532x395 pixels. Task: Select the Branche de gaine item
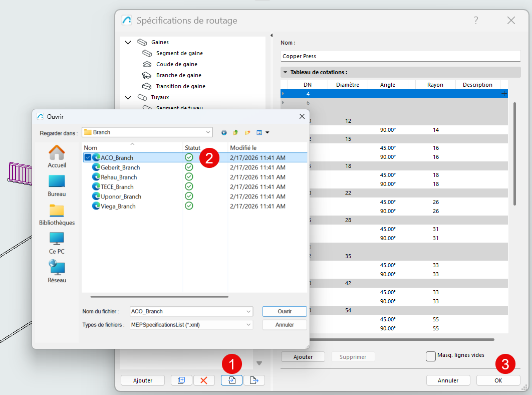click(x=179, y=75)
